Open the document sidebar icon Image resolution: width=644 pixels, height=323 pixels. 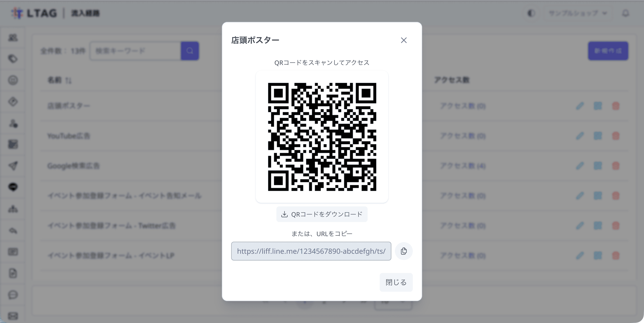13,273
